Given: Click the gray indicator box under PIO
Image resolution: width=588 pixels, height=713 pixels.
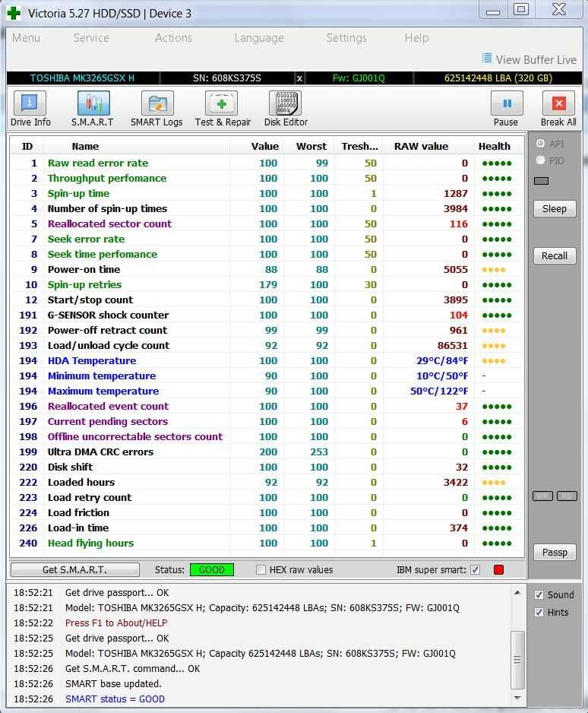Looking at the screenshot, I should pyautogui.click(x=541, y=181).
